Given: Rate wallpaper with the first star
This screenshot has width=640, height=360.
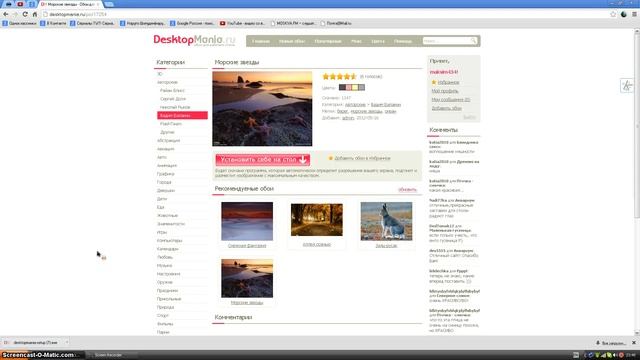Looking at the screenshot, I should (326, 76).
